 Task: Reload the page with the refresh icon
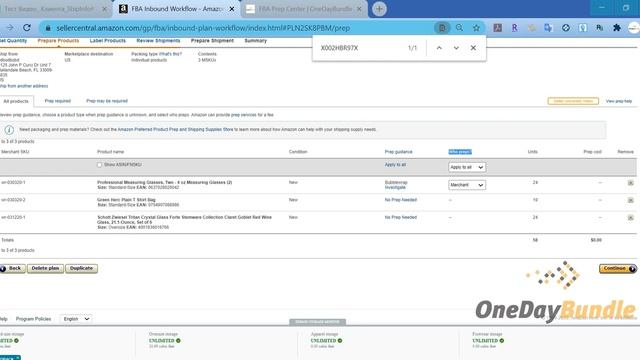[x=27, y=28]
